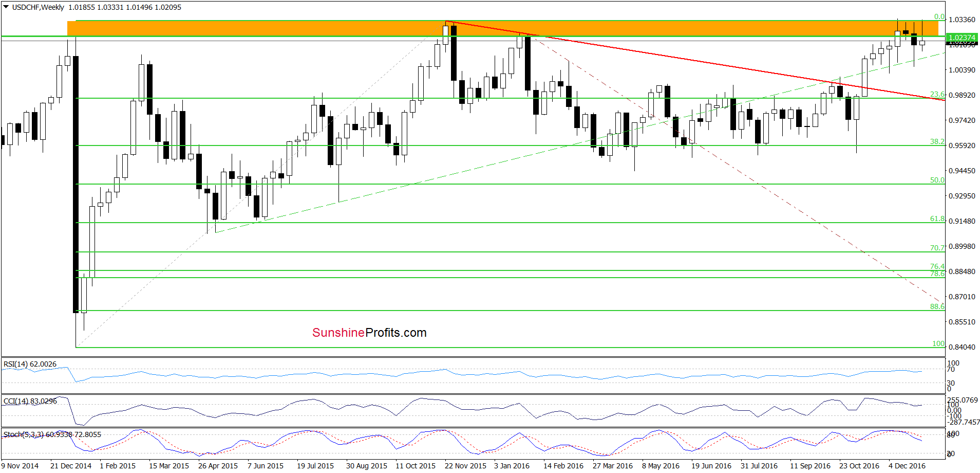980x473 pixels.
Task: Click the 0.88480 price axis label
Action: [962, 271]
